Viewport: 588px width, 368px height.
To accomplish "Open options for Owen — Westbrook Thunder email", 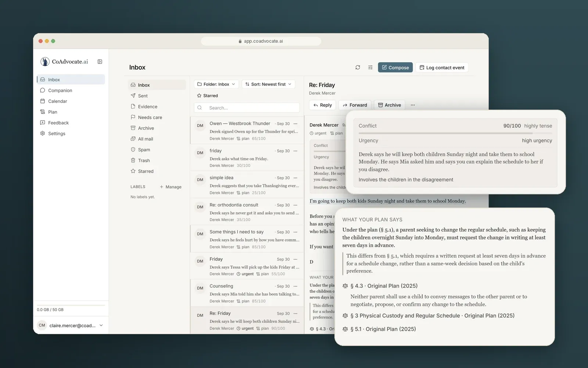I will [295, 124].
